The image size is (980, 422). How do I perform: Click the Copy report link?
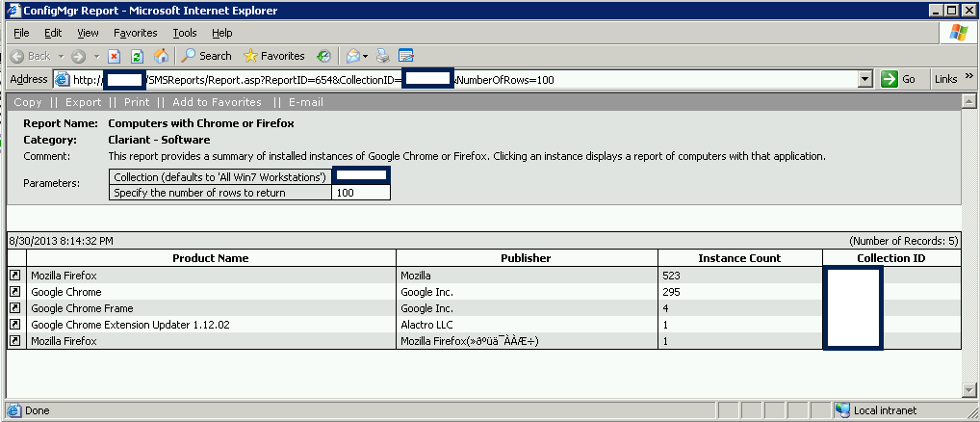[28, 102]
